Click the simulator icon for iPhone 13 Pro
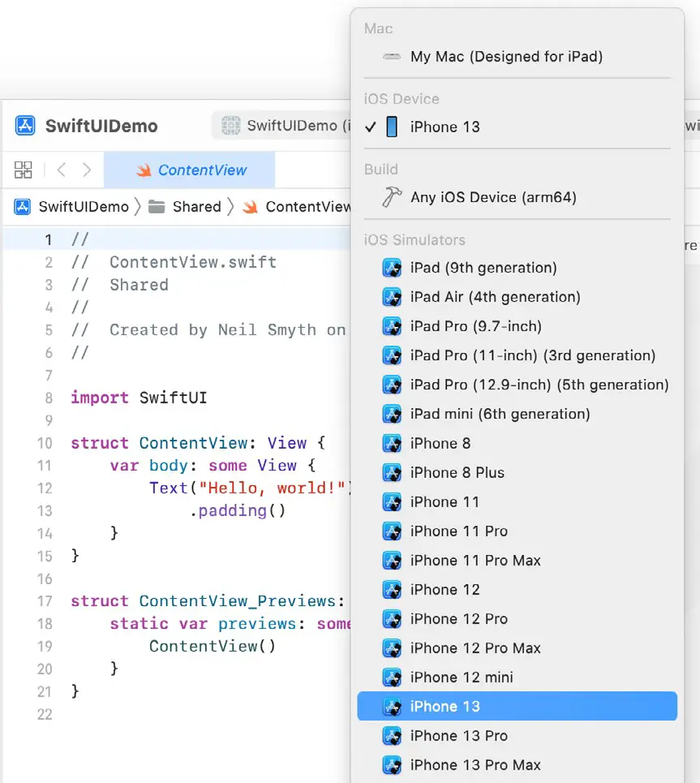This screenshot has height=783, width=700. coord(392,736)
